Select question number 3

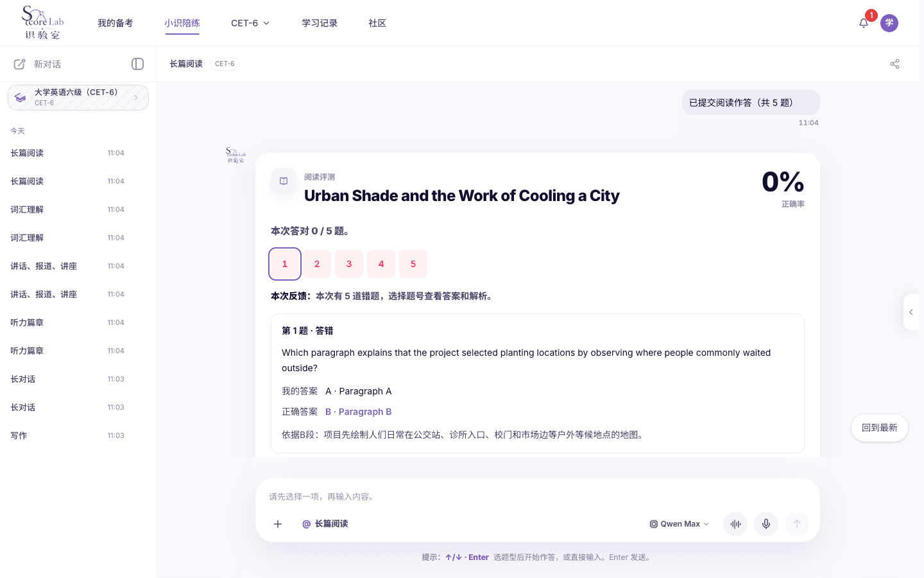[349, 264]
